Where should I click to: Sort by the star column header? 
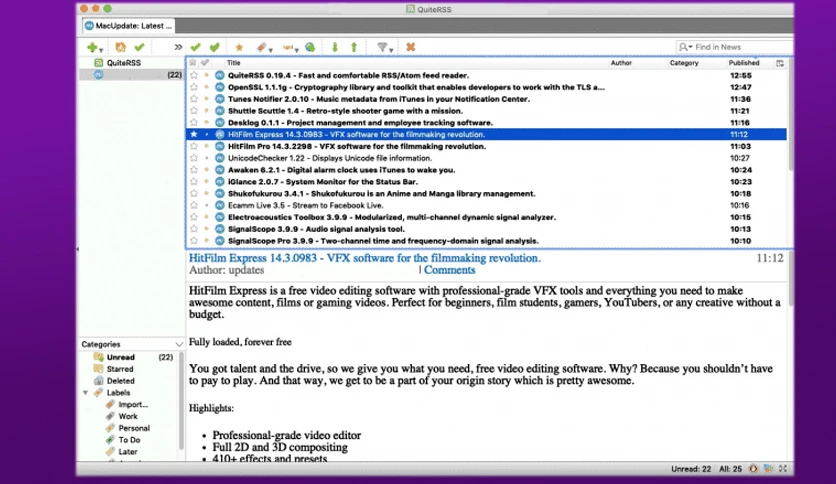192,63
